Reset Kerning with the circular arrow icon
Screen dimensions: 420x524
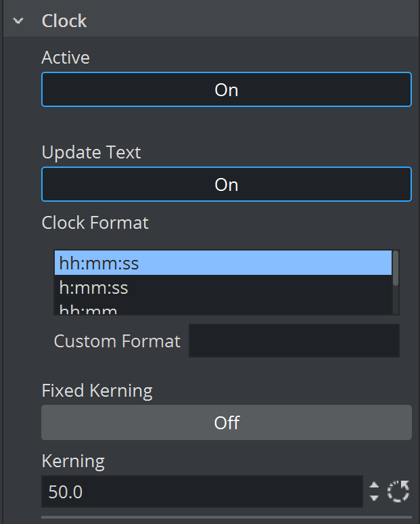(398, 492)
